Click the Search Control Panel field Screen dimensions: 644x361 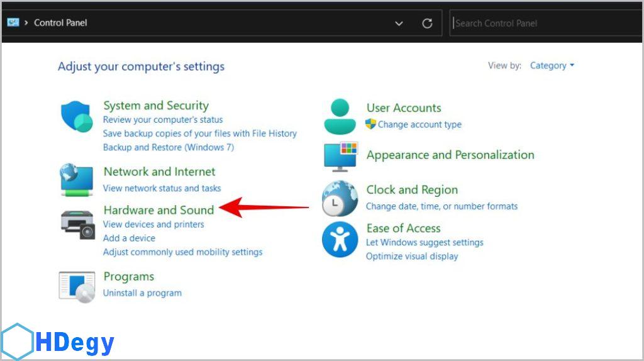point(541,23)
